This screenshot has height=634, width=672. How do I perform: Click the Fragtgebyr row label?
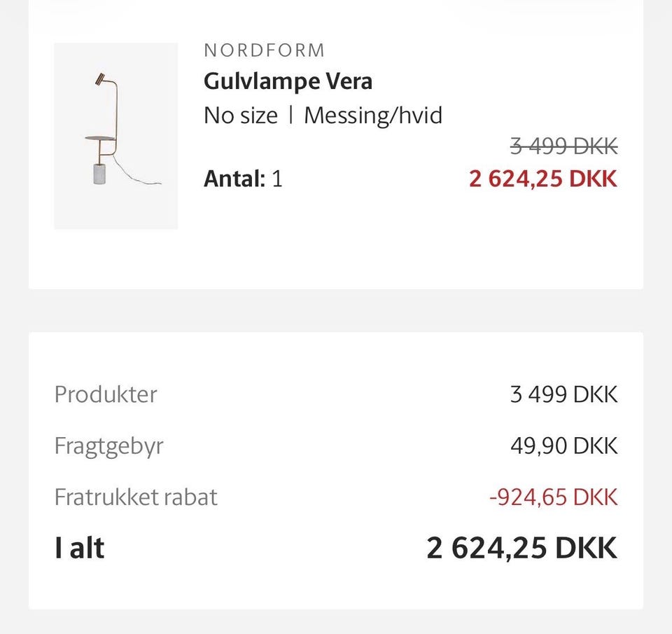click(108, 446)
